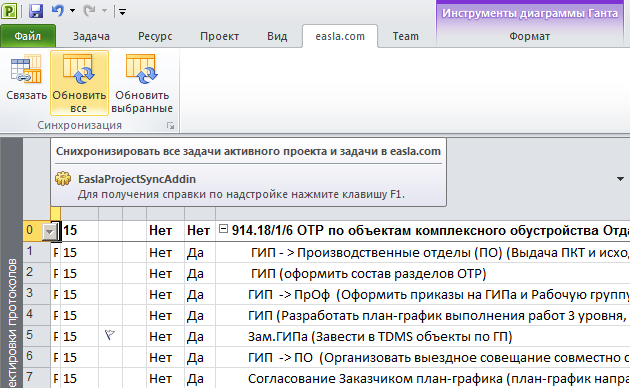Select row header 7
This screenshot has height=388, width=630.
[37, 377]
